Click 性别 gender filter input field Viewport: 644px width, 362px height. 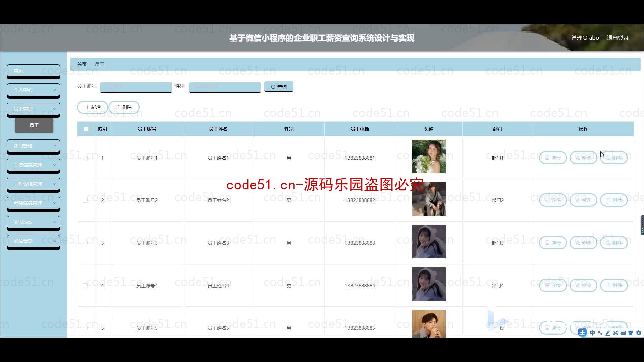point(225,86)
